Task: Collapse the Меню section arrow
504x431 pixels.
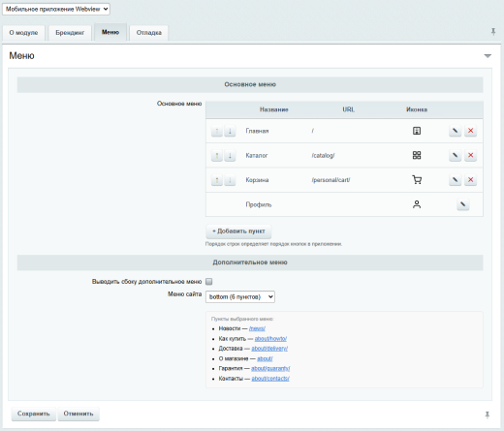Action: click(x=488, y=56)
